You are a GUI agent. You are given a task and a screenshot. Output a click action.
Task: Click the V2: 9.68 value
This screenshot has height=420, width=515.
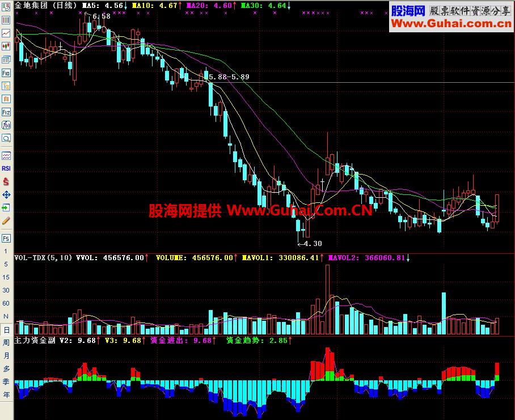pyautogui.click(x=79, y=341)
